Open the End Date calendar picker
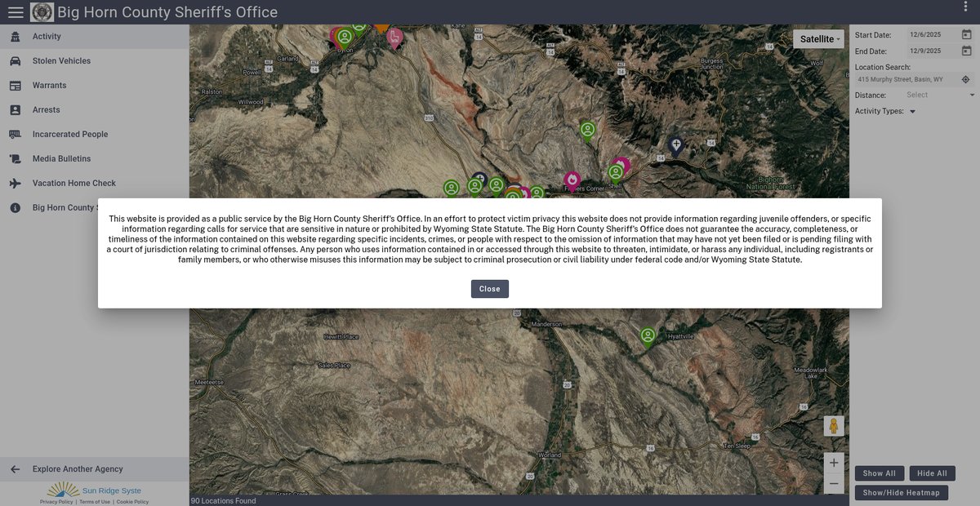 [966, 51]
